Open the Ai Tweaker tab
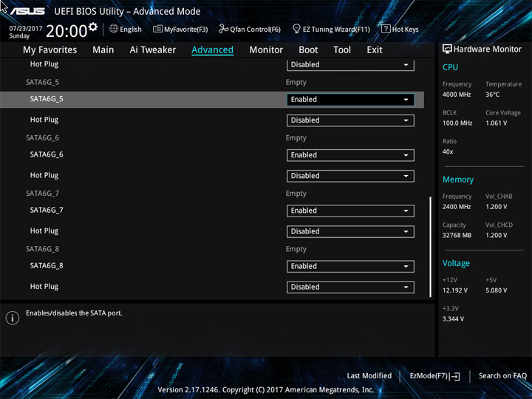The width and height of the screenshot is (532, 399). pos(153,50)
